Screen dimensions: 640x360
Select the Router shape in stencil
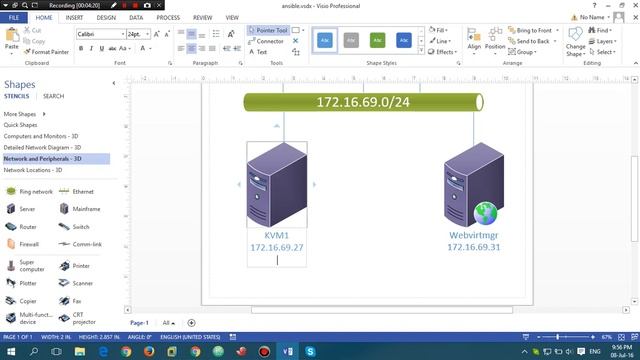[x=21, y=227]
